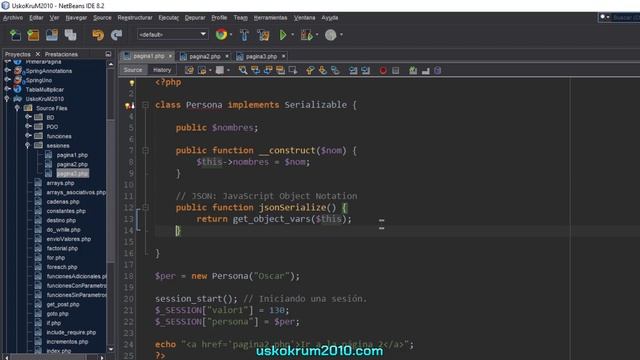The image size is (640, 360).
Task: Click the Profile Project round icon
Action: tap(331, 35)
